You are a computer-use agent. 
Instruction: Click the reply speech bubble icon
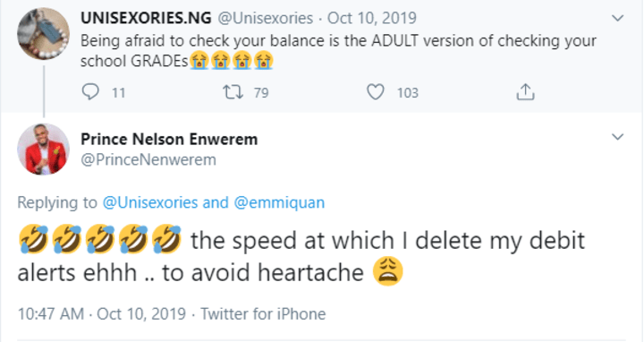click(90, 92)
